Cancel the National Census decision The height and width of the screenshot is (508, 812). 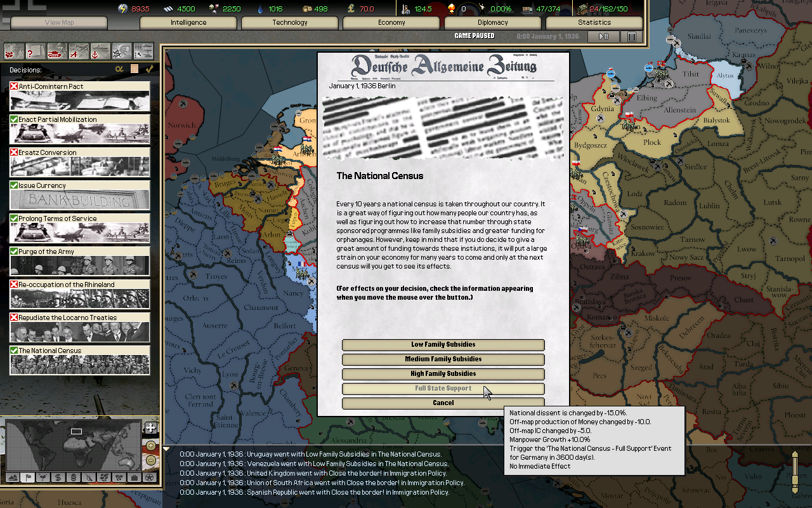(x=443, y=403)
